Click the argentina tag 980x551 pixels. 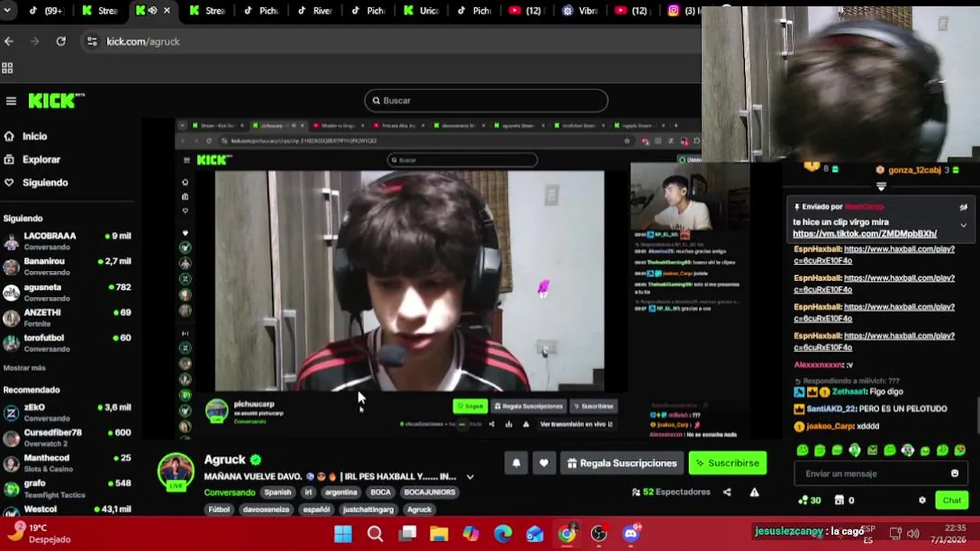(x=341, y=492)
